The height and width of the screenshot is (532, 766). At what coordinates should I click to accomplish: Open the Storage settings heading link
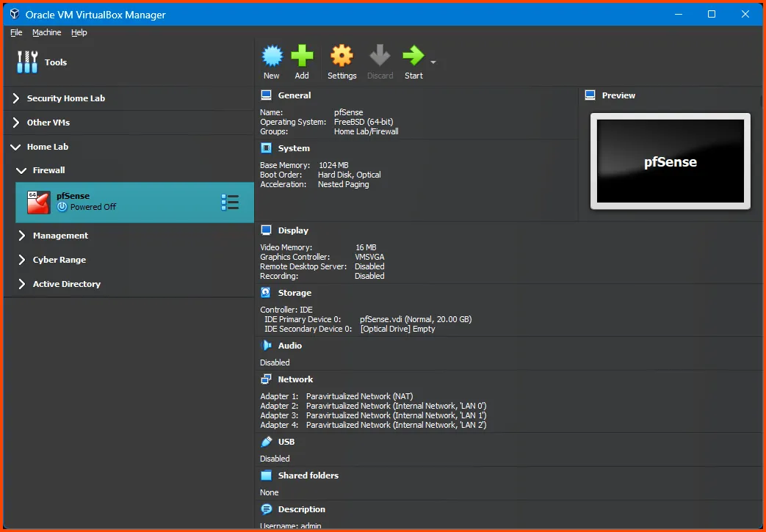(295, 293)
